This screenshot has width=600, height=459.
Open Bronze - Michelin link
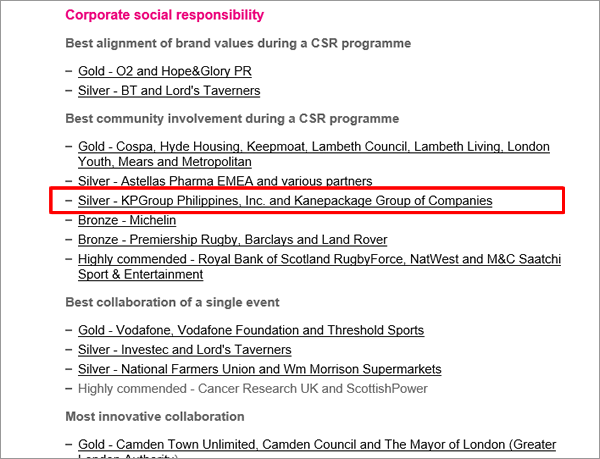pos(127,220)
